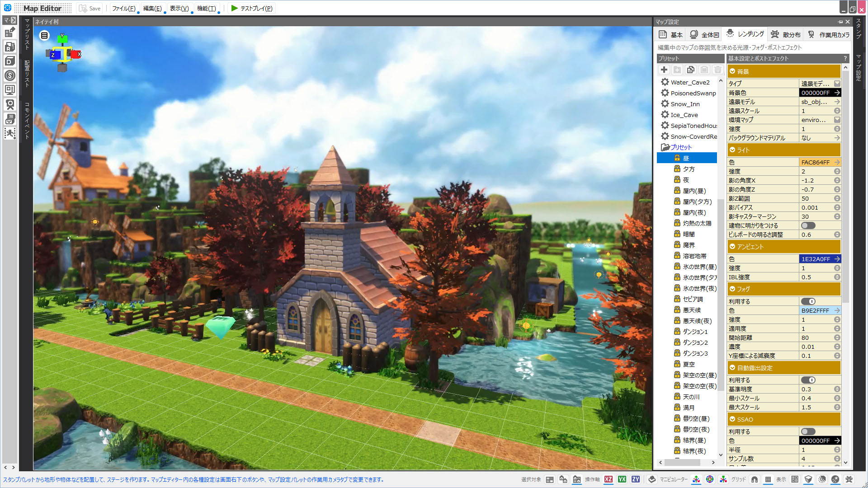
Task: Select the 夕方 preset in the list
Action: click(689, 169)
